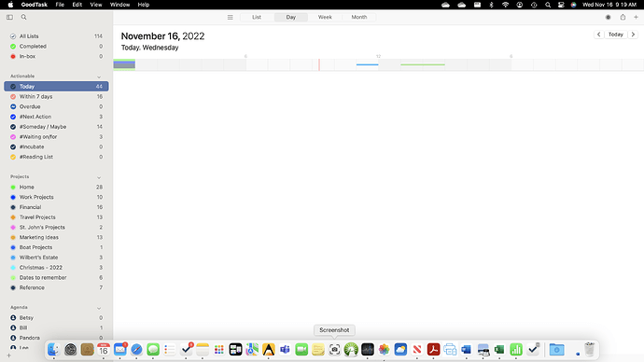This screenshot has height=362, width=644.
Task: Open Microsoft Word from the dock
Action: [x=466, y=350]
